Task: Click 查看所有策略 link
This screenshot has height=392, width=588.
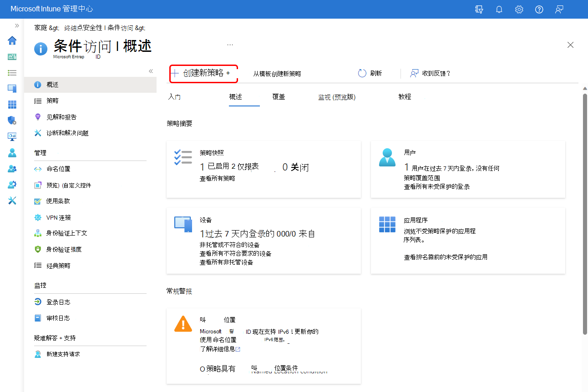Action: 218,179
